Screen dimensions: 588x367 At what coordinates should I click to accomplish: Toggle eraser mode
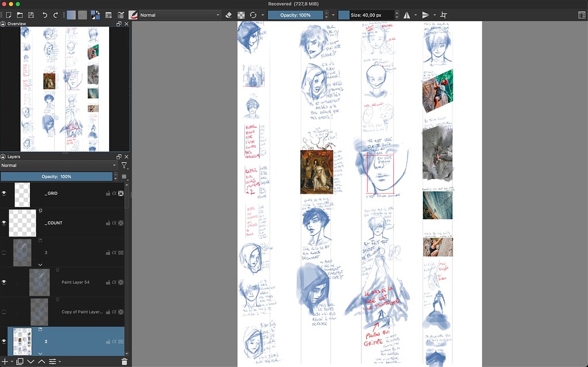(228, 15)
